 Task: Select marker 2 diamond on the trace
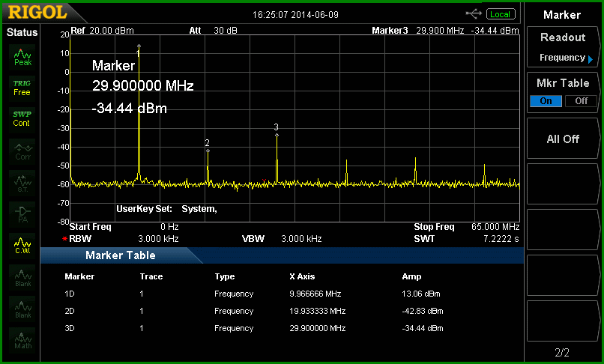coord(208,151)
